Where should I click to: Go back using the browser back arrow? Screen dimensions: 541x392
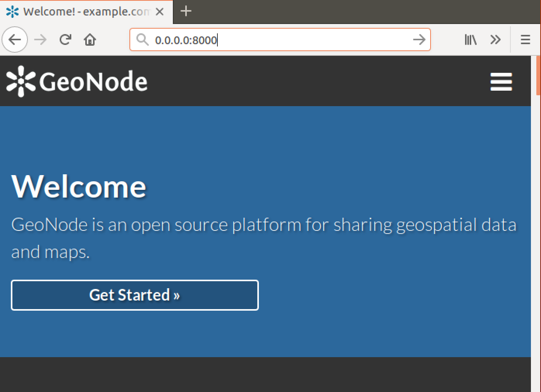pos(15,40)
